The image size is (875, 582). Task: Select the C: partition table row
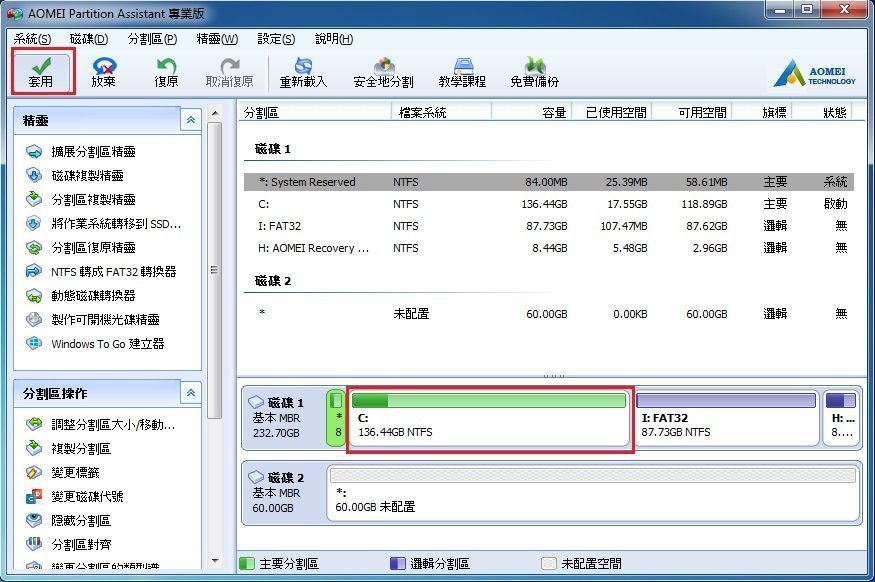coord(549,204)
